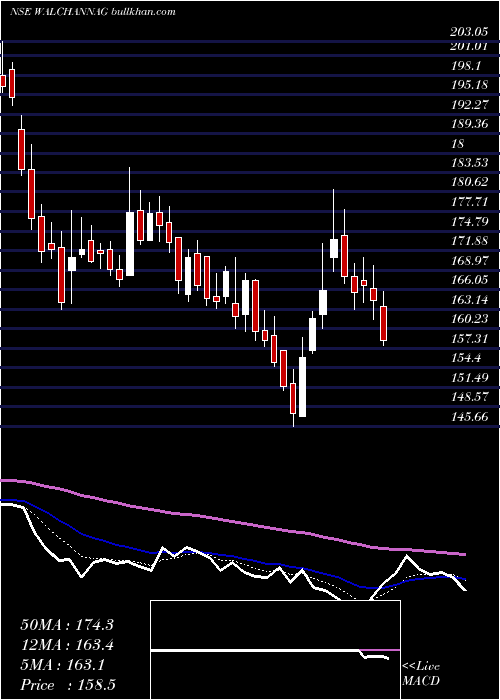500x700 pixels.
Task: Click the 160.23 price axis label
Action: pos(469,319)
